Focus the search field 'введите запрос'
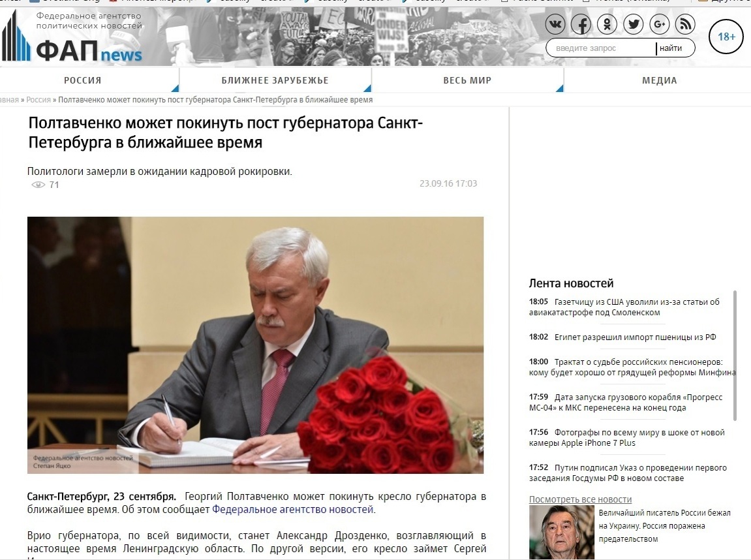 point(601,48)
